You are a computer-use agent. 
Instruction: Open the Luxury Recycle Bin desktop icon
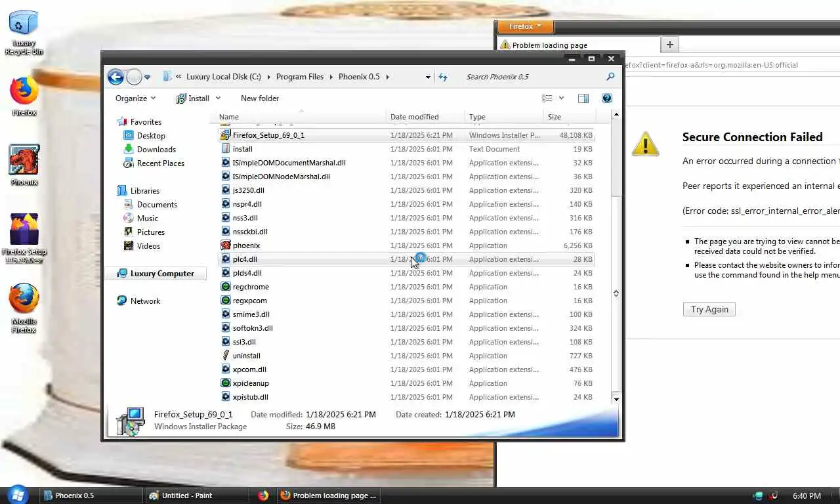point(24,24)
